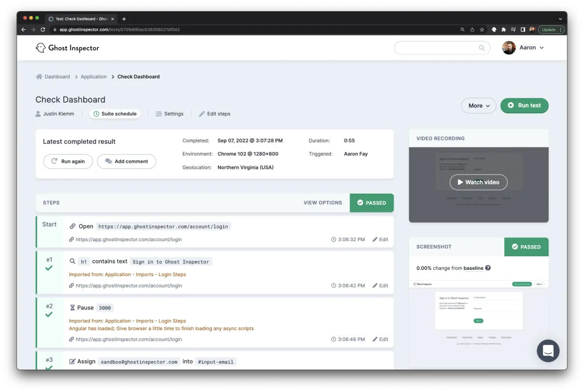Open step #2 URL link
The height and width of the screenshot is (392, 584).
coord(128,339)
